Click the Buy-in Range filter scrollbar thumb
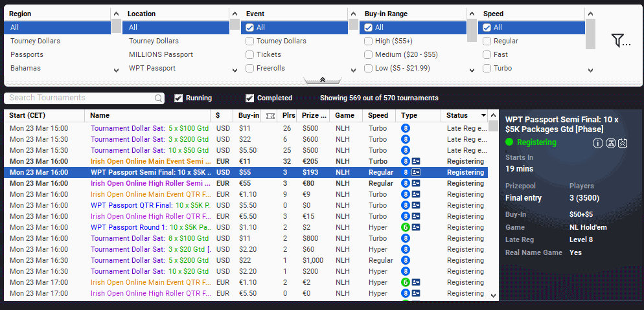The height and width of the screenshot is (310, 644). point(472,30)
